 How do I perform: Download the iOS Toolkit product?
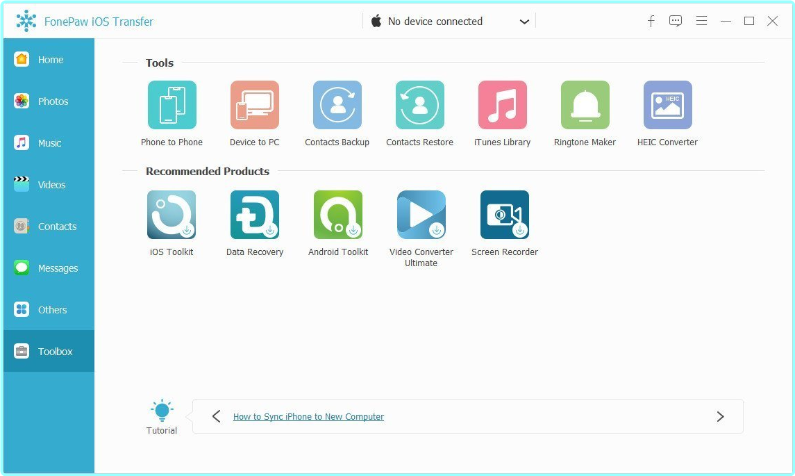pos(171,214)
